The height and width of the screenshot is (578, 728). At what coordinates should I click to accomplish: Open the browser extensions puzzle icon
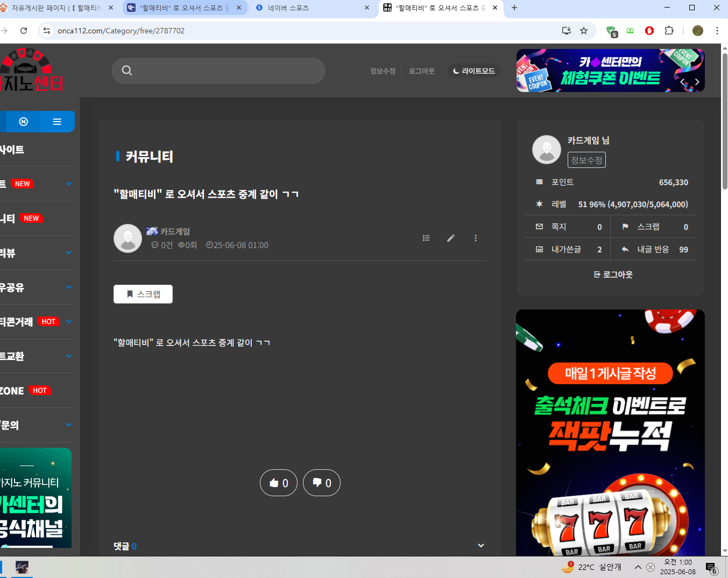click(x=669, y=31)
